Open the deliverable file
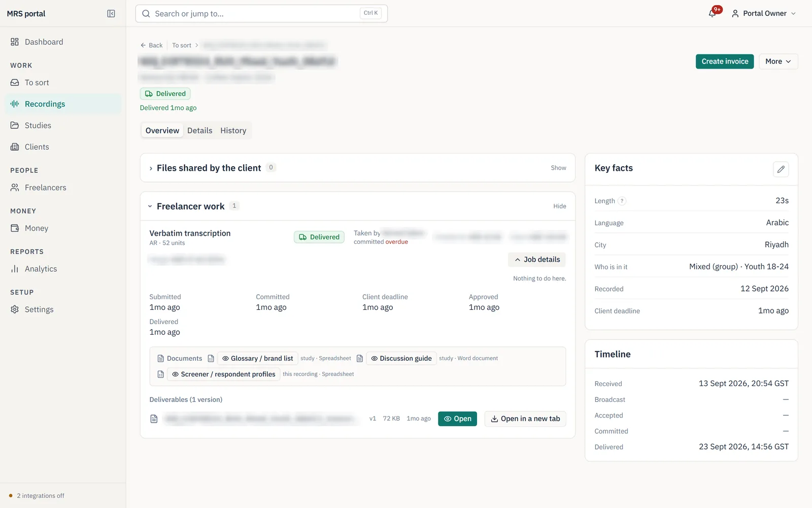The image size is (812, 508). 457,419
